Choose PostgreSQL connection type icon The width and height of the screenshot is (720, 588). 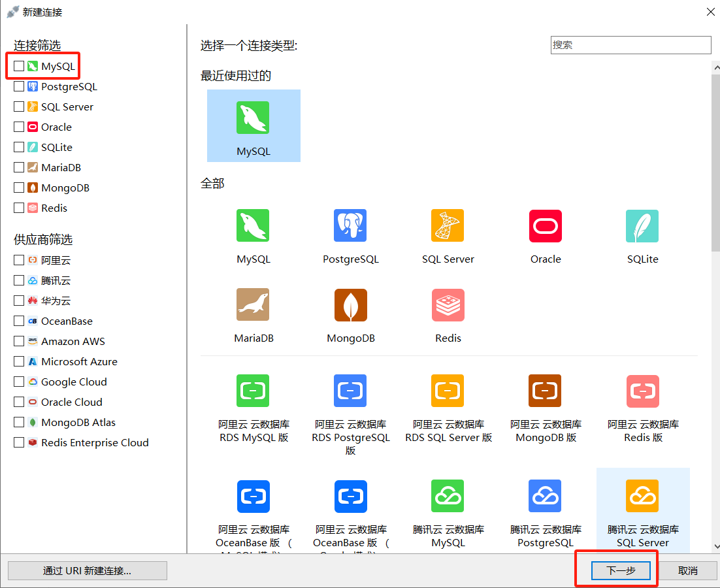pyautogui.click(x=350, y=225)
